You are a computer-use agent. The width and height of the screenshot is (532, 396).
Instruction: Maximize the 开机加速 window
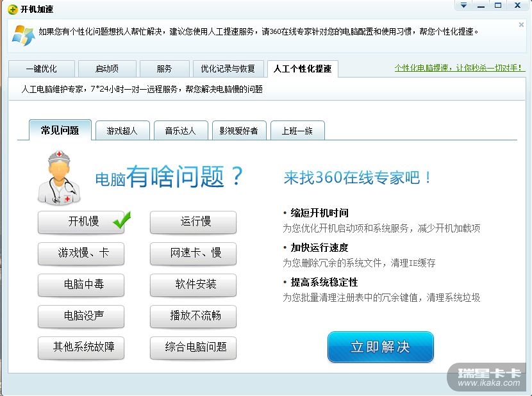click(x=498, y=5)
